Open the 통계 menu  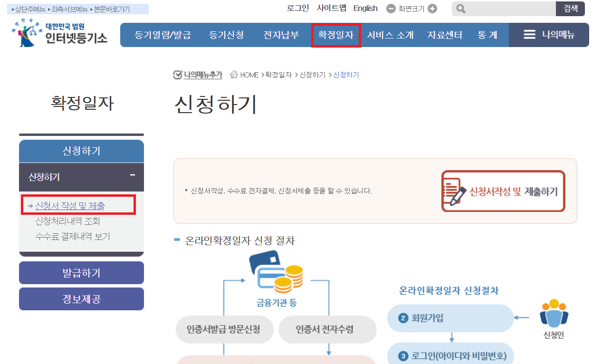pyautogui.click(x=487, y=35)
